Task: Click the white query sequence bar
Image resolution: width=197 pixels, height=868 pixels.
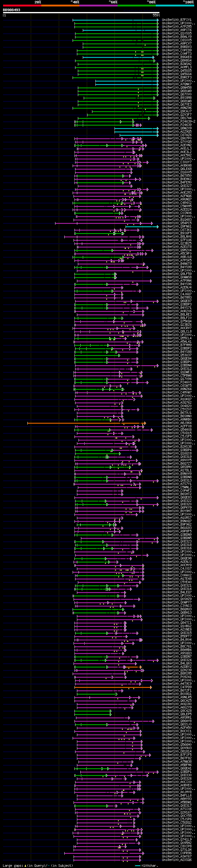Action: 81,12
